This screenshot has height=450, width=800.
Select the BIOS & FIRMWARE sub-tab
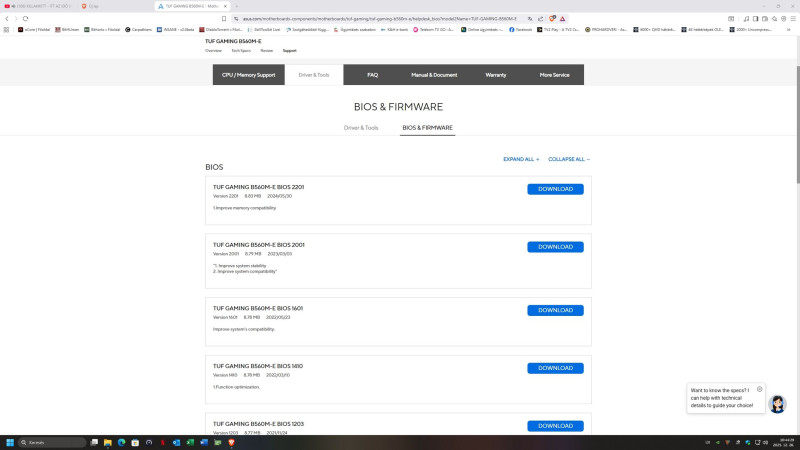[x=428, y=128]
